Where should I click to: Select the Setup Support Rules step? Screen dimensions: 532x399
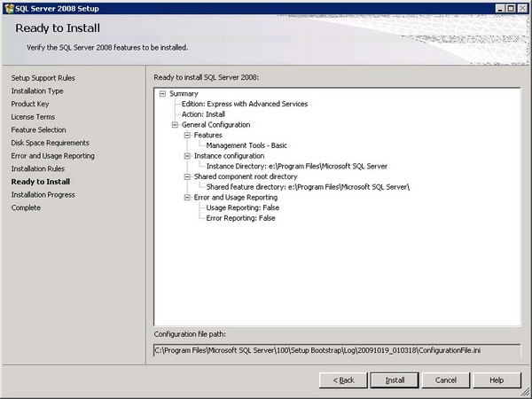pos(43,78)
